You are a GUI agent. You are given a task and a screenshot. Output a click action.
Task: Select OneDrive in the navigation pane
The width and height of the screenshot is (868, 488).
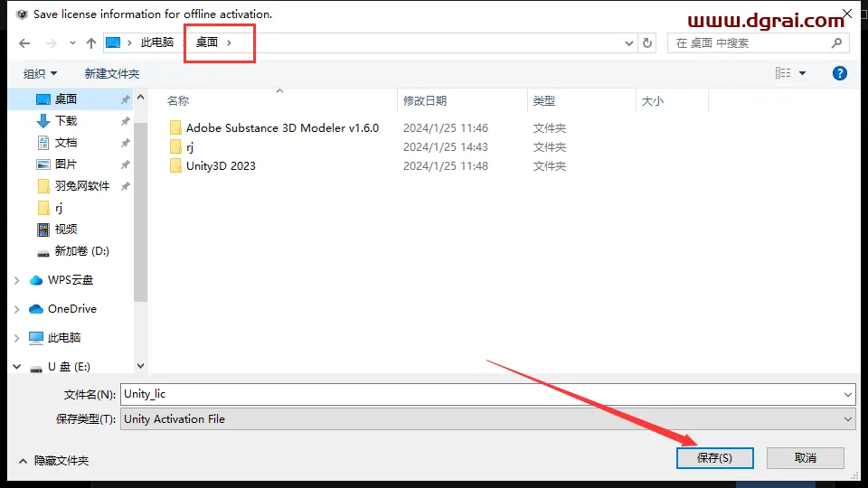[72, 309]
